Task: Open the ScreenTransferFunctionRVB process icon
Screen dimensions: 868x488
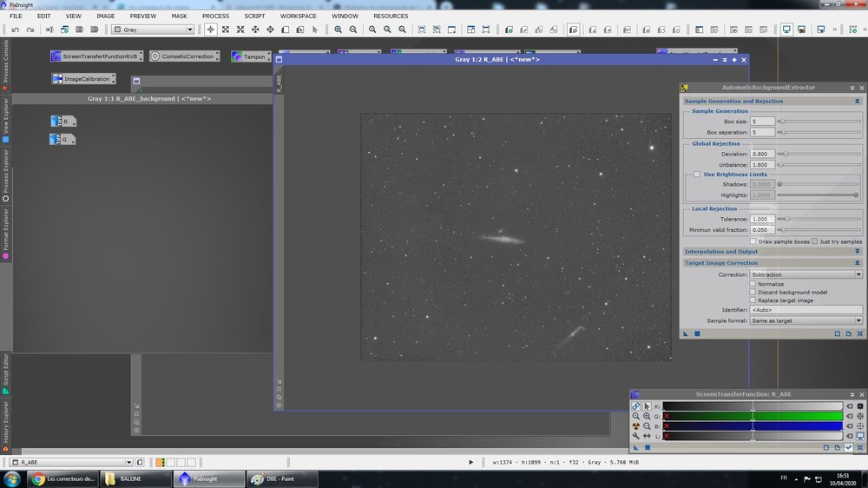Action: coord(95,56)
